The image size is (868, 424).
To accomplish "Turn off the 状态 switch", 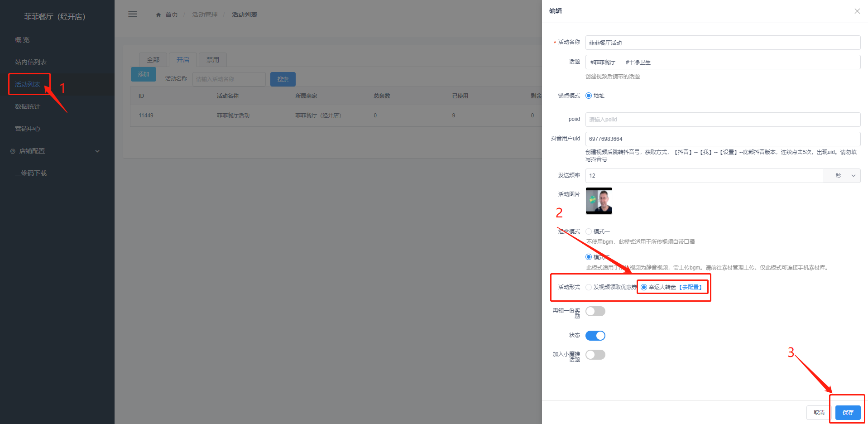I will [x=595, y=336].
